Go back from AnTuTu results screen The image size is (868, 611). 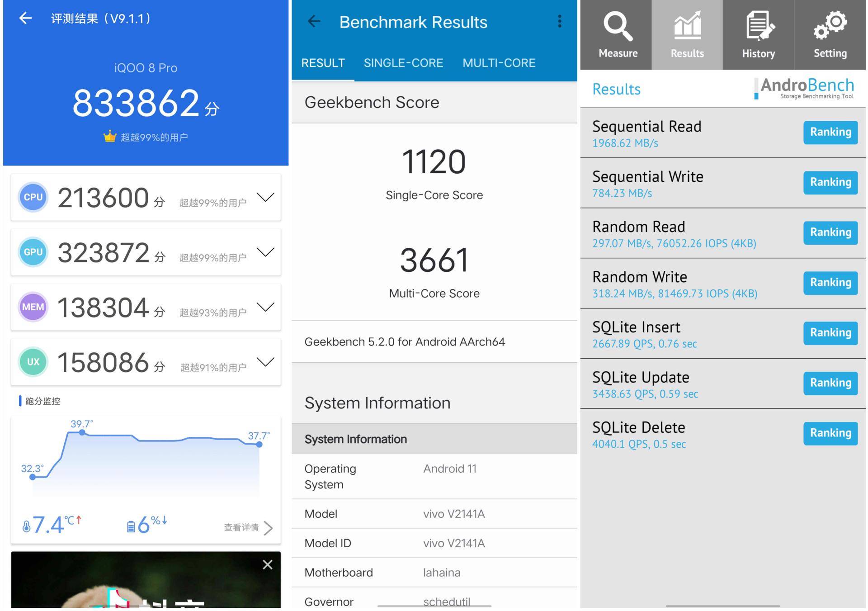tap(25, 18)
